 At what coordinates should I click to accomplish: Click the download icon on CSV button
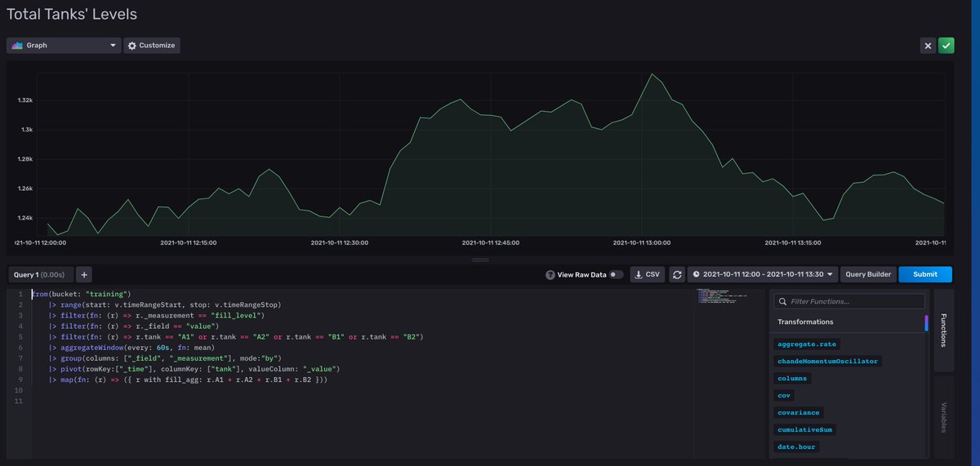pos(639,275)
